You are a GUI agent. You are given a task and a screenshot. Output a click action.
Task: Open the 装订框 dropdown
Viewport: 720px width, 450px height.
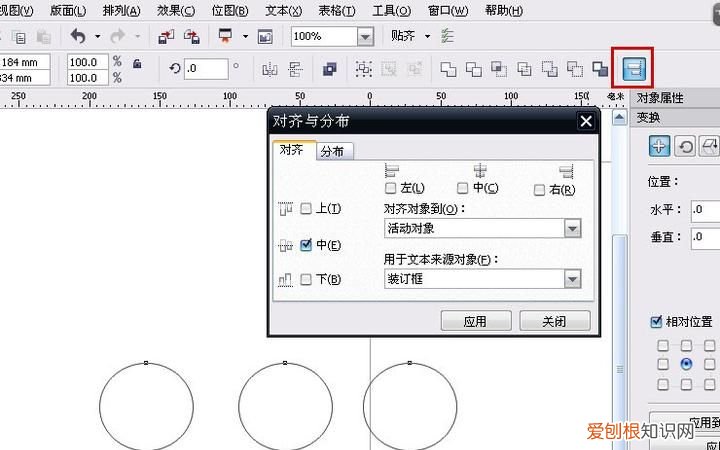tap(573, 279)
